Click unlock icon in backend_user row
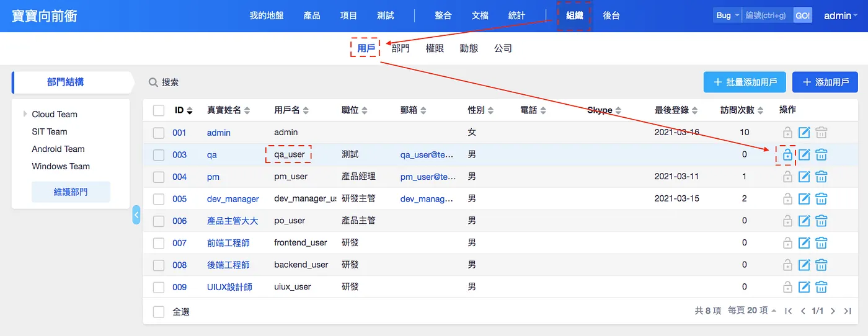This screenshot has width=868, height=336. pyautogui.click(x=787, y=265)
